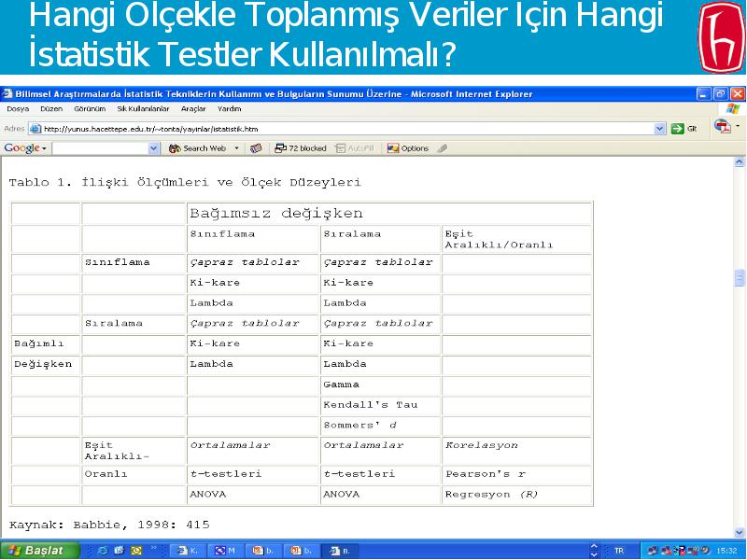
Task: Click the 'Bağımlı' row label cell
Action: click(x=46, y=344)
